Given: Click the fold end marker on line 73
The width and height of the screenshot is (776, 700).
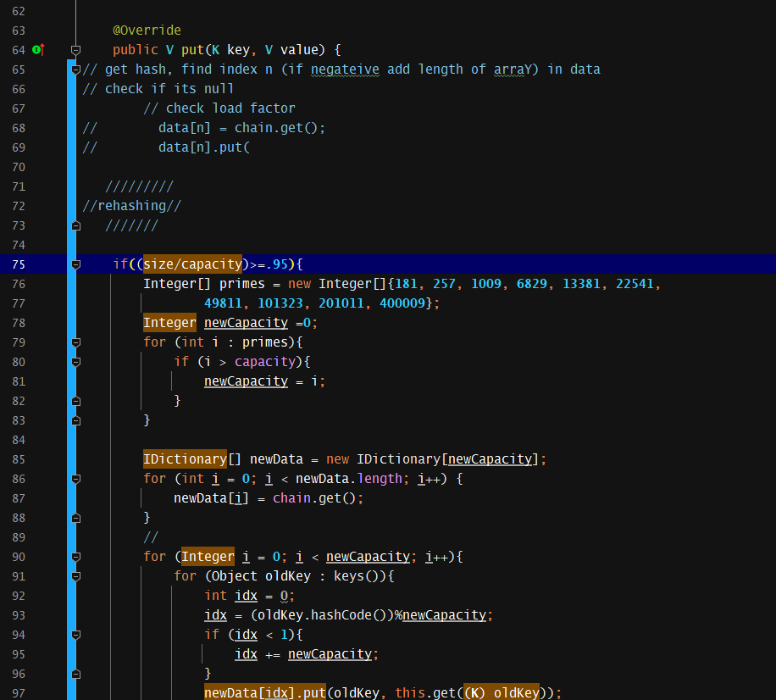Looking at the screenshot, I should tap(75, 225).
